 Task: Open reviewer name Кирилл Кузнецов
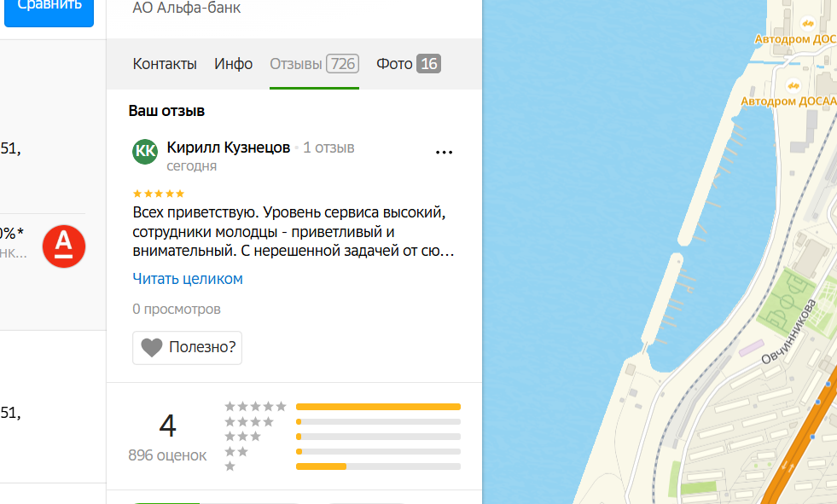pos(229,148)
